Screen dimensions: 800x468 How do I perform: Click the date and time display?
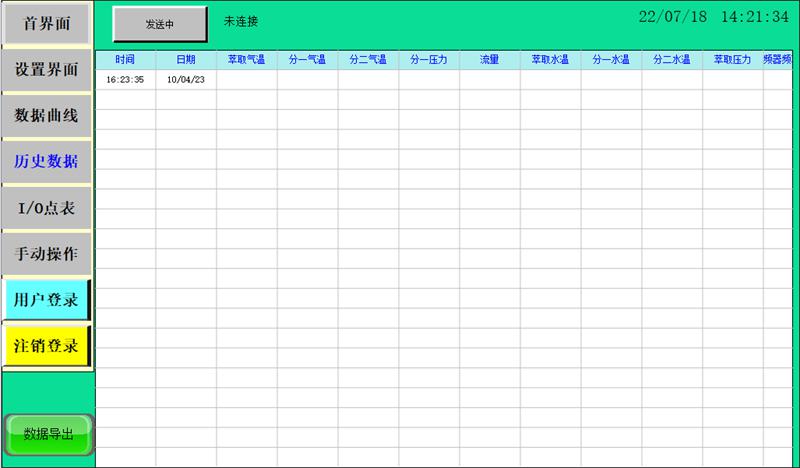click(x=714, y=17)
